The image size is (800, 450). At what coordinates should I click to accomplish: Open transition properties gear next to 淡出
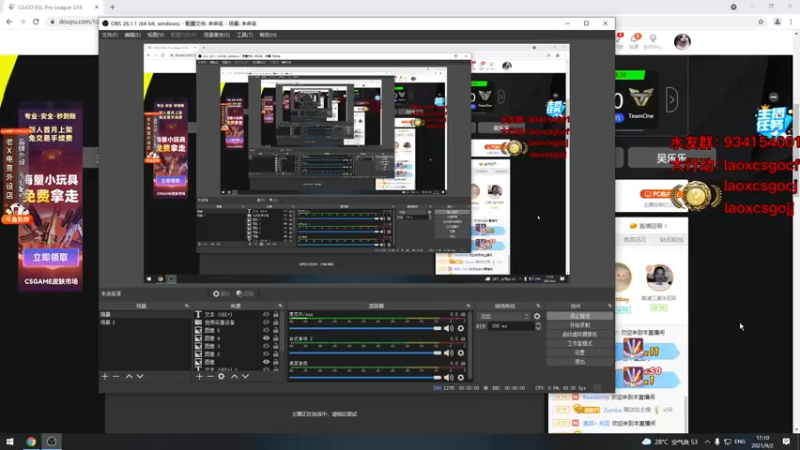pos(537,316)
